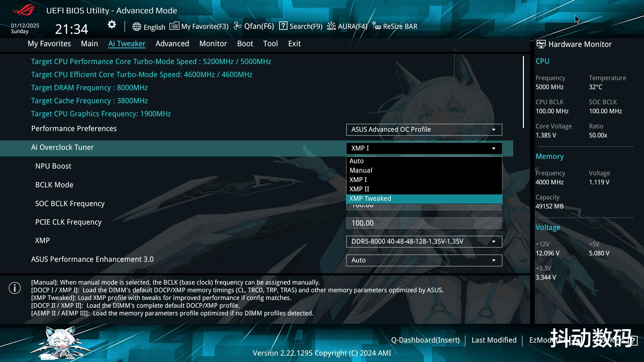Toggle ReSize BAR icon

[377, 26]
